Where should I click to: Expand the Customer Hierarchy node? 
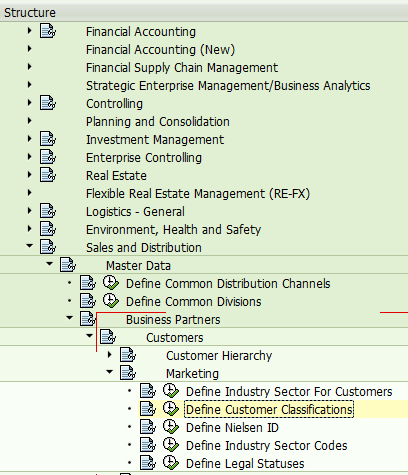(x=110, y=355)
